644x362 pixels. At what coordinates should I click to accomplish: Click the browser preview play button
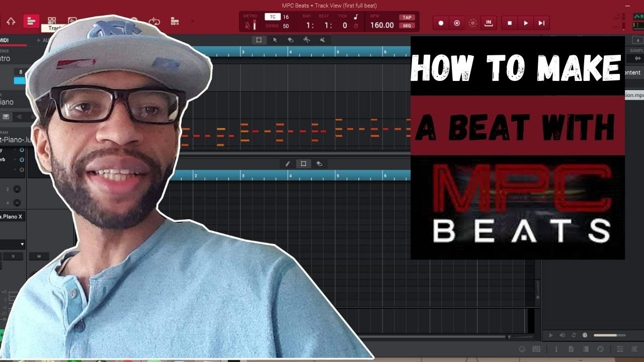551,335
